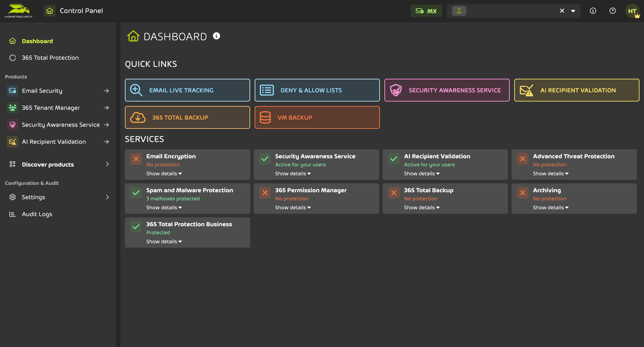Expand Discover products chevron
Viewport: 644px width, 347px height.
coord(107,164)
